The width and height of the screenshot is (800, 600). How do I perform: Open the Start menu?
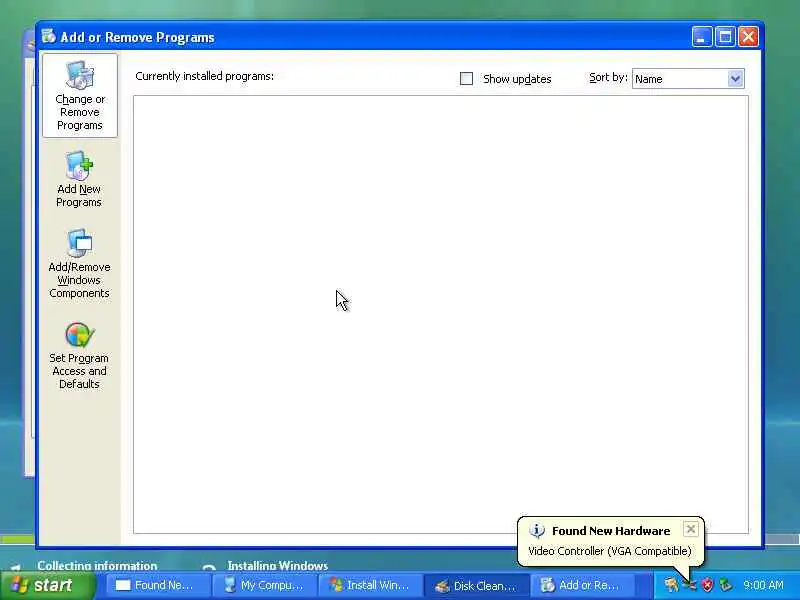(x=48, y=585)
